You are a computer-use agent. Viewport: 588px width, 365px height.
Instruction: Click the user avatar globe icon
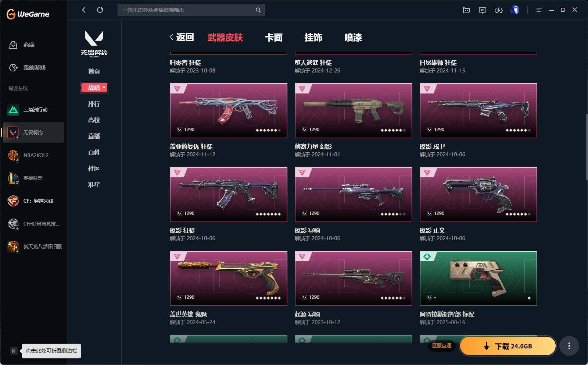pyautogui.click(x=515, y=10)
